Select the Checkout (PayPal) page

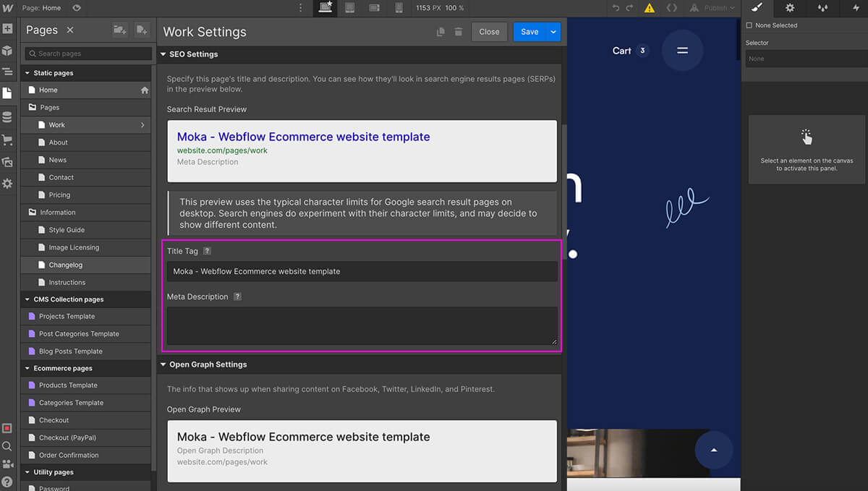pyautogui.click(x=85, y=437)
